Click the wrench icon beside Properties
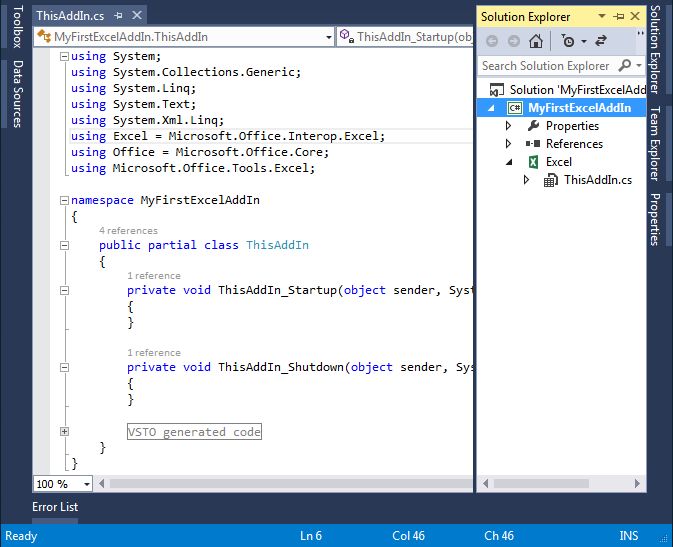This screenshot has width=673, height=547. (533, 126)
